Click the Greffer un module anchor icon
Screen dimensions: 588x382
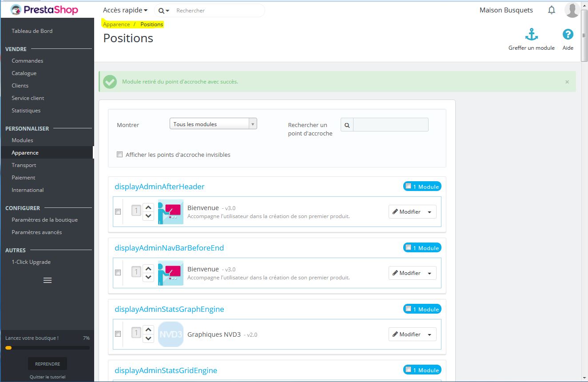click(x=531, y=35)
